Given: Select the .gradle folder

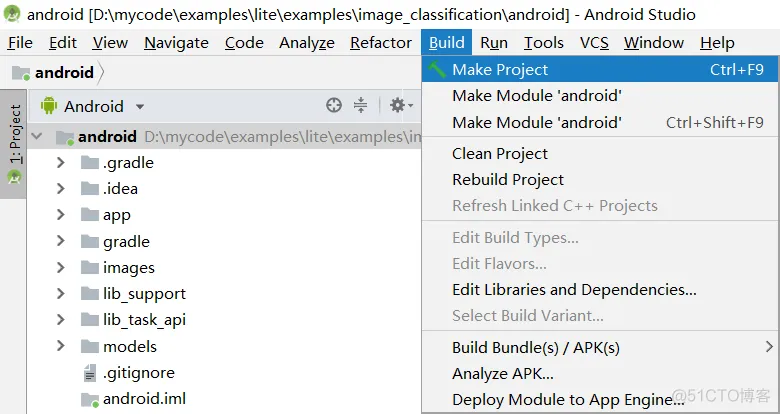Looking at the screenshot, I should coord(128,163).
